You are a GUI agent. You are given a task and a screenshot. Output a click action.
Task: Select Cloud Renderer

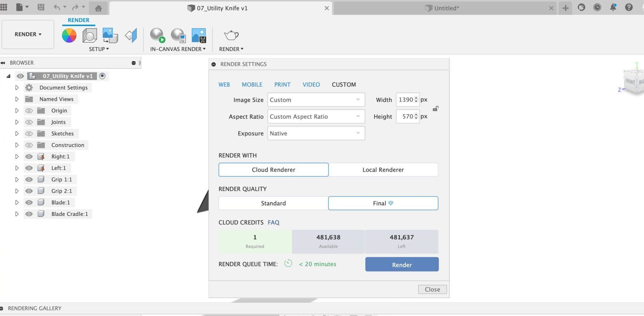(x=273, y=170)
